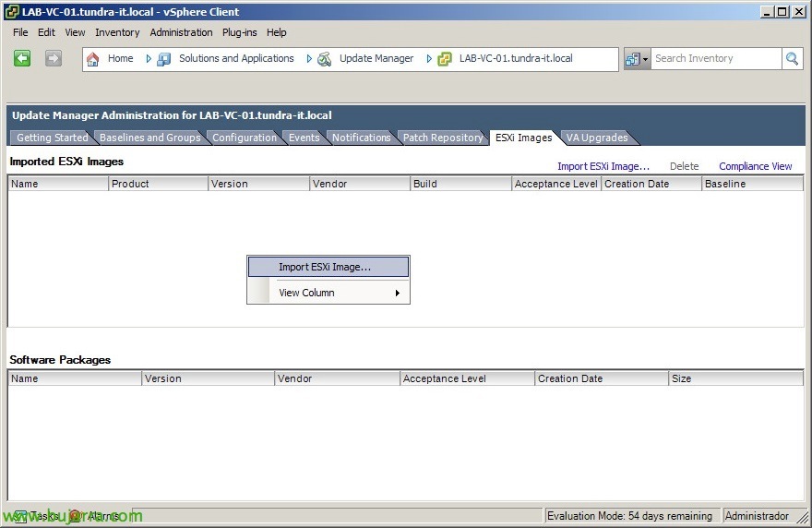This screenshot has width=812, height=528.
Task: Sort images by Product column header
Action: 158,184
